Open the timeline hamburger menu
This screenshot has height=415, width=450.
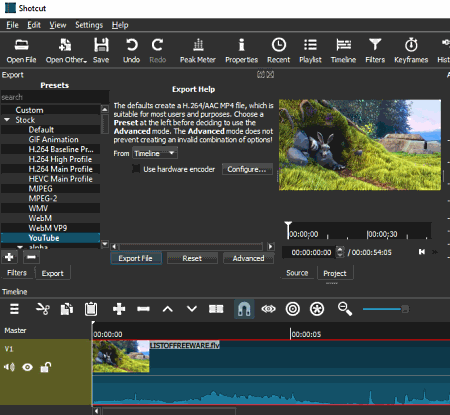[x=14, y=309]
